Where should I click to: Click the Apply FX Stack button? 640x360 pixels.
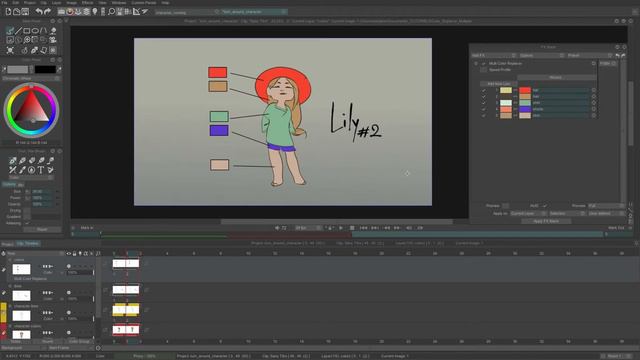(x=546, y=221)
